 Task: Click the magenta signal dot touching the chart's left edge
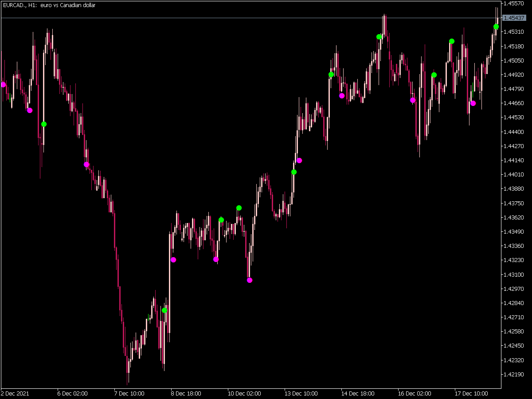[x=3, y=84]
